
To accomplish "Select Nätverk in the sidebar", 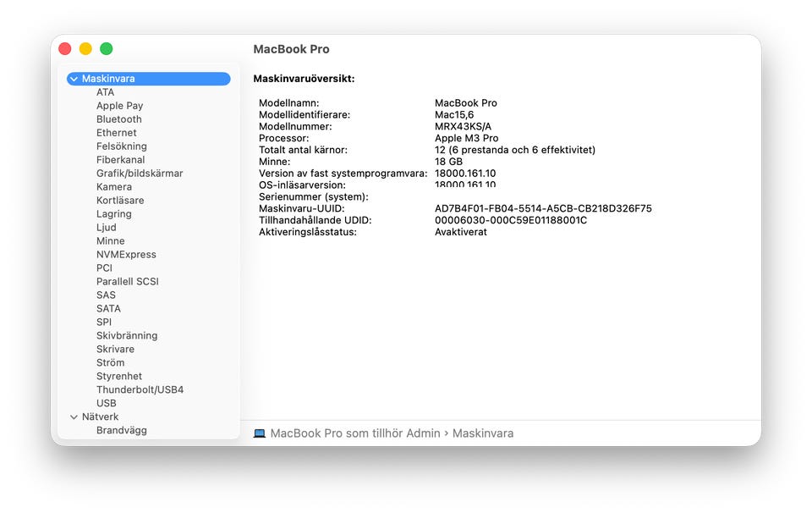I will pyautogui.click(x=100, y=416).
